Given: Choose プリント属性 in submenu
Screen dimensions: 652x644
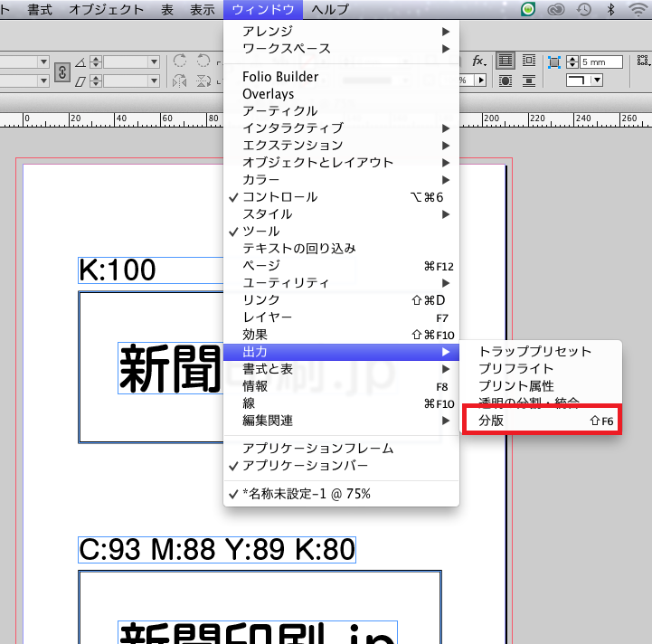Looking at the screenshot, I should (541, 386).
